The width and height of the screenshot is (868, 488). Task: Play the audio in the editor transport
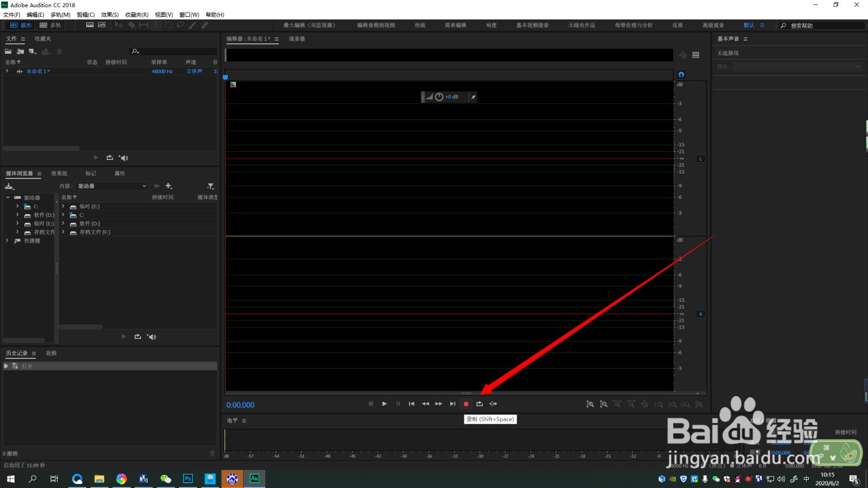coord(384,404)
